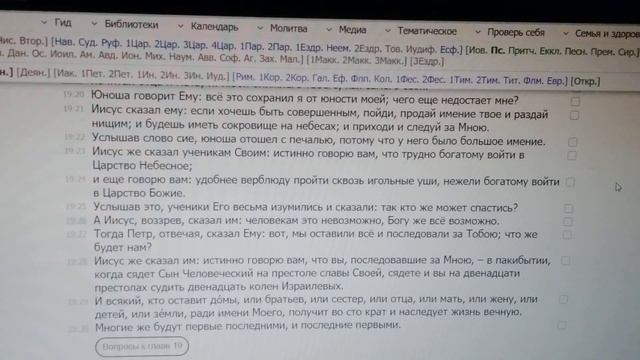This screenshot has width=640, height=360.
Task: Open the Рим. book link
Action: (246, 78)
